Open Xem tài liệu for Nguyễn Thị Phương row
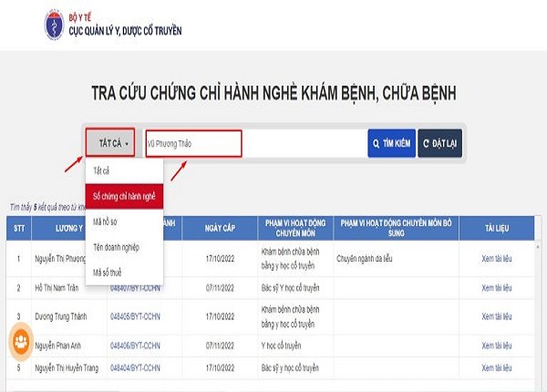The width and height of the screenshot is (547, 392). point(497,259)
